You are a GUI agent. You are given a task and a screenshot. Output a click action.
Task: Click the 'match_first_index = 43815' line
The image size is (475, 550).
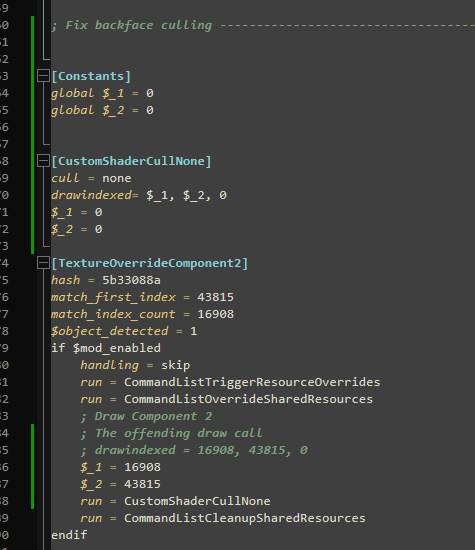point(142,297)
